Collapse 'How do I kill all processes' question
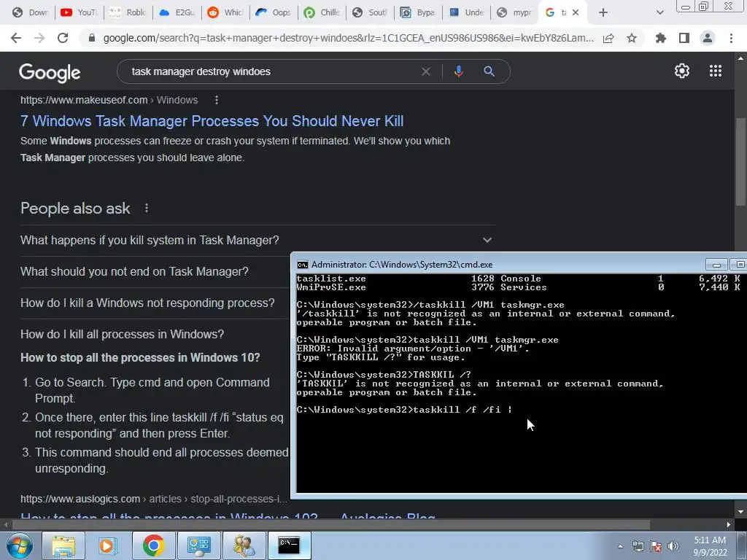The image size is (747, 560). point(155,334)
